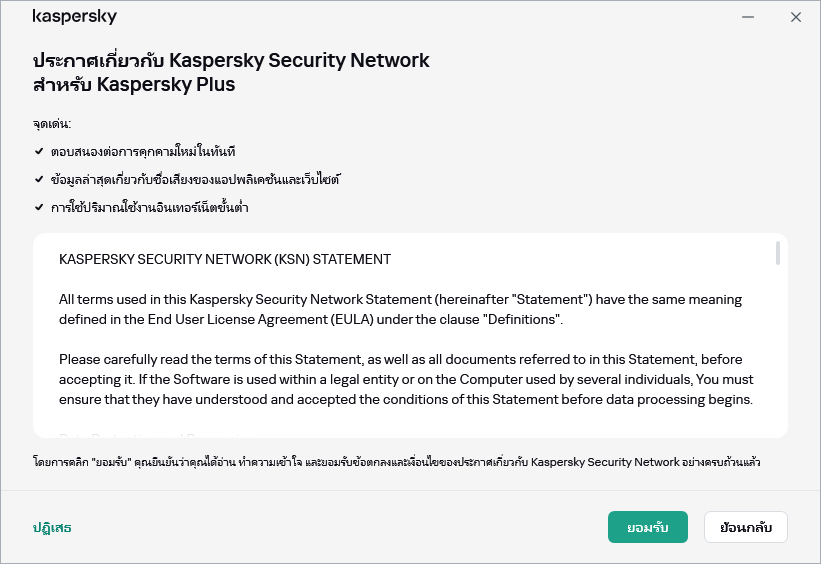Choose the ปฏิเสธ (Decline) link
The height and width of the screenshot is (564, 821).
(x=52, y=527)
